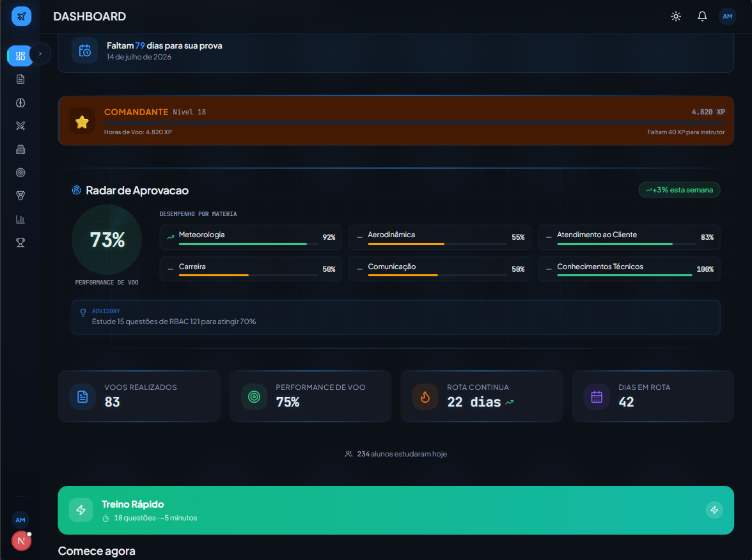
Task: Expand the sidebar with the chevron arrow
Action: coord(40,54)
